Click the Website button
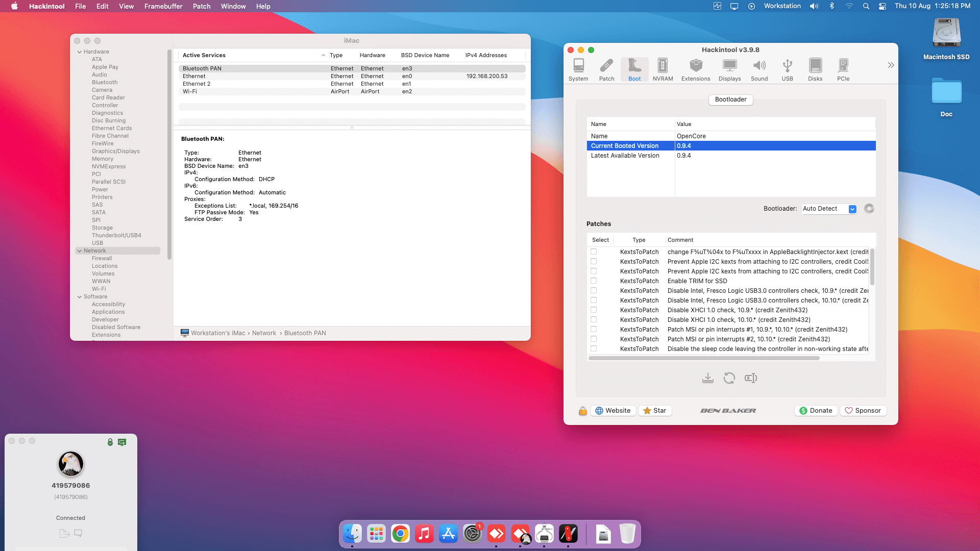The width and height of the screenshot is (980, 551). tap(613, 411)
